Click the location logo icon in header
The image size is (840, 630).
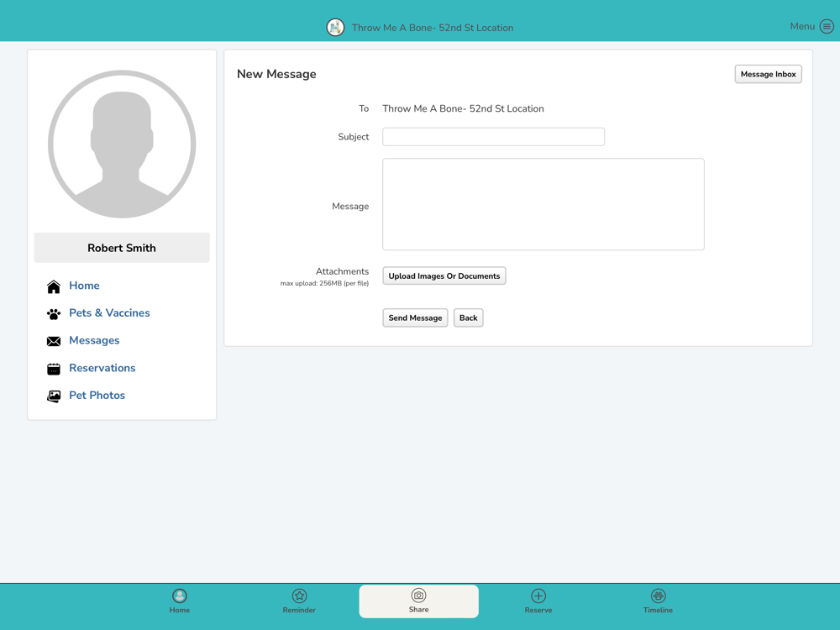(335, 28)
